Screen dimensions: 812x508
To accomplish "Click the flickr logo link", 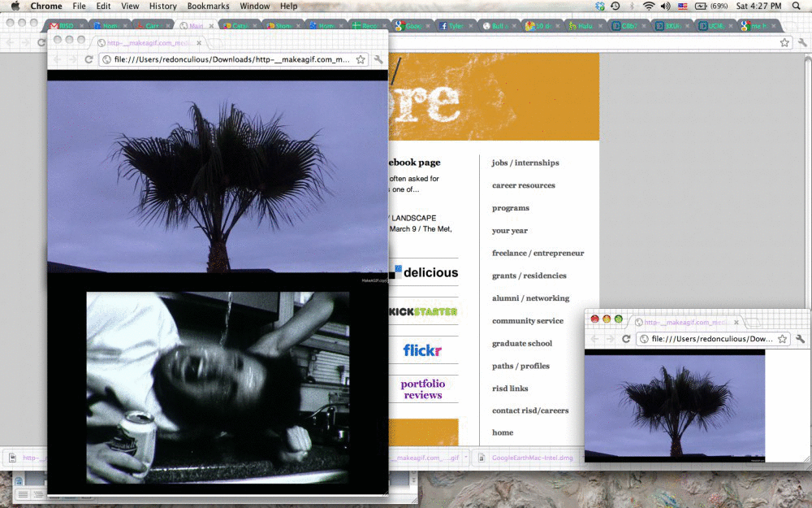I will pos(422,350).
